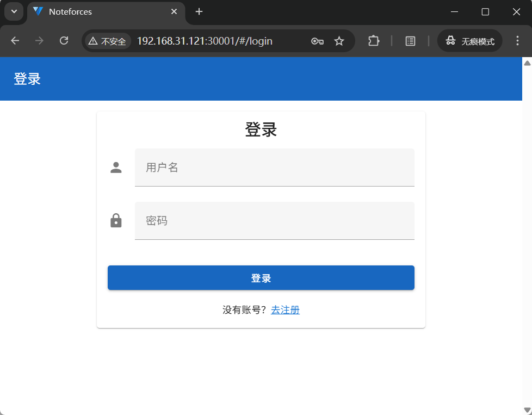
Task: Bookmark this page with the star icon
Action: pos(339,41)
